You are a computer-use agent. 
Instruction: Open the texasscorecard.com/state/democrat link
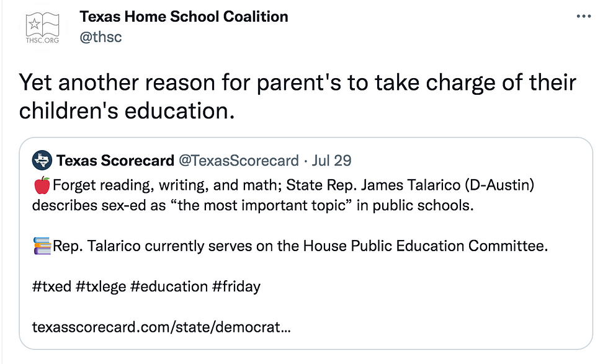161,327
